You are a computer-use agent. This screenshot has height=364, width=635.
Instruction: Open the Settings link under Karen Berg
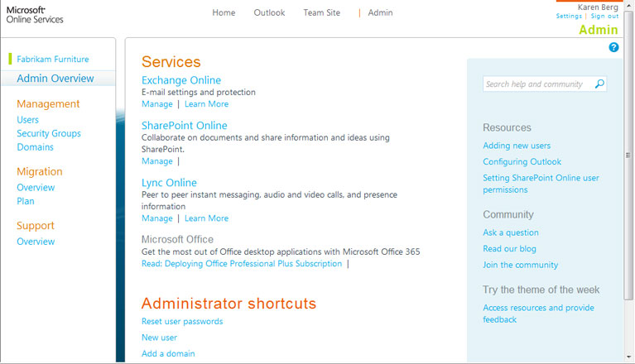[x=569, y=17]
